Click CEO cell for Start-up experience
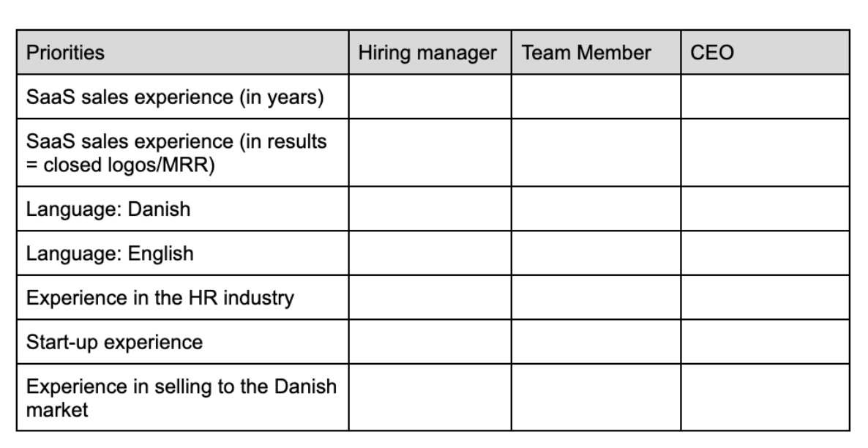 coord(764,342)
